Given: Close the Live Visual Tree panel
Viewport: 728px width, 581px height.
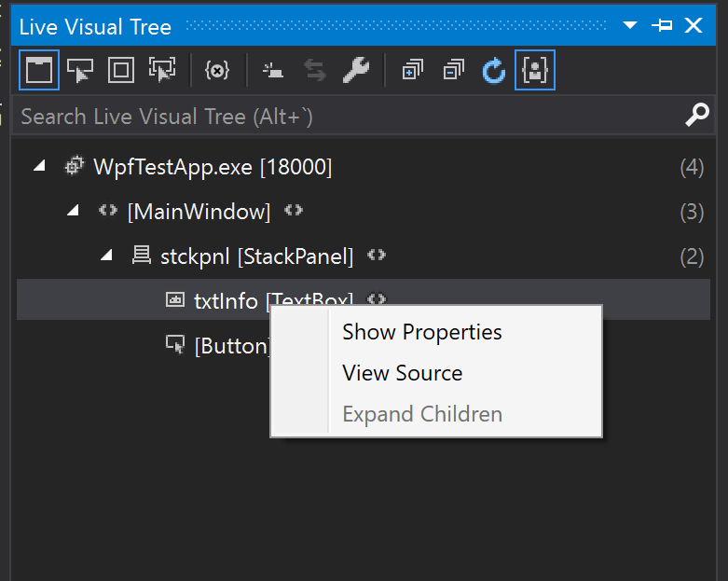Looking at the screenshot, I should 694,25.
